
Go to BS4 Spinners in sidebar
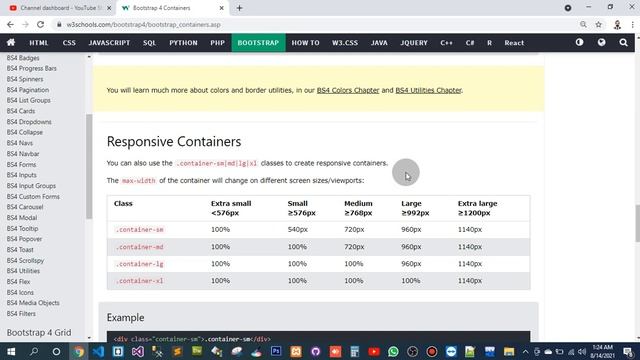click(25, 79)
